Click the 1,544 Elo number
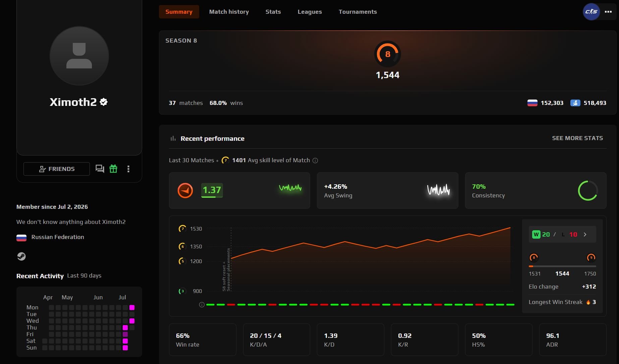Image resolution: width=619 pixels, height=364 pixels. pos(388,75)
